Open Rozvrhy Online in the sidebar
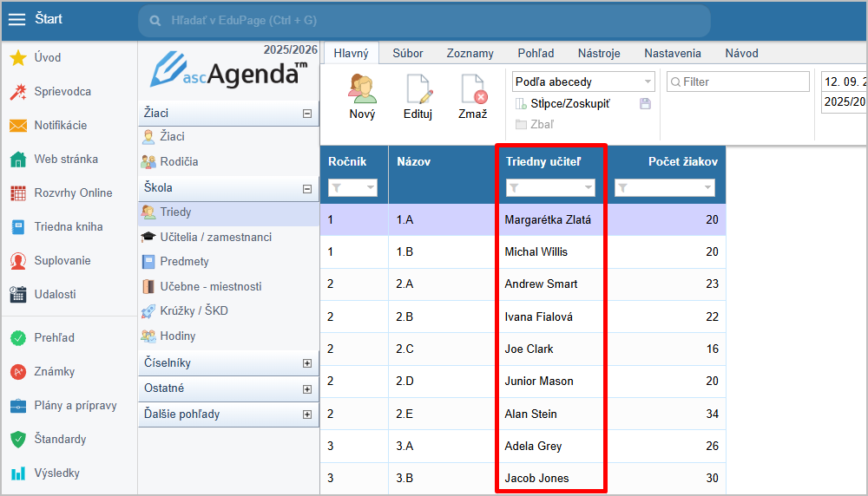This screenshot has height=496, width=868. click(x=73, y=193)
